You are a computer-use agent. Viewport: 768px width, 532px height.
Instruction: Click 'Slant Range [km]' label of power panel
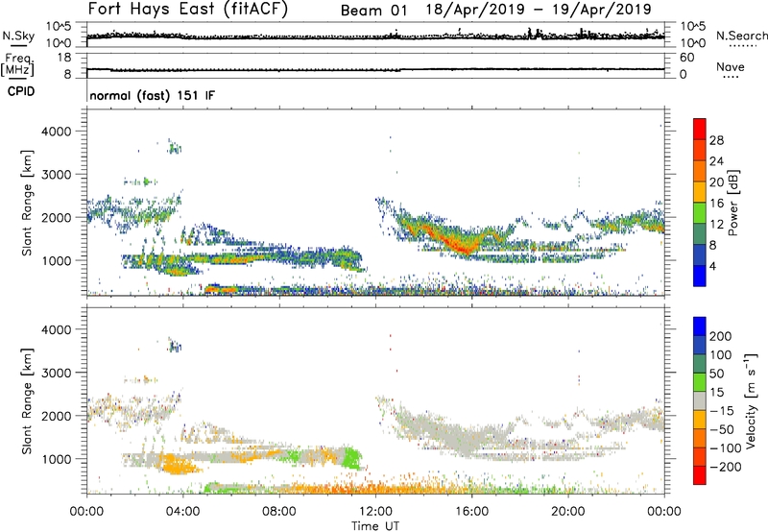point(27,203)
